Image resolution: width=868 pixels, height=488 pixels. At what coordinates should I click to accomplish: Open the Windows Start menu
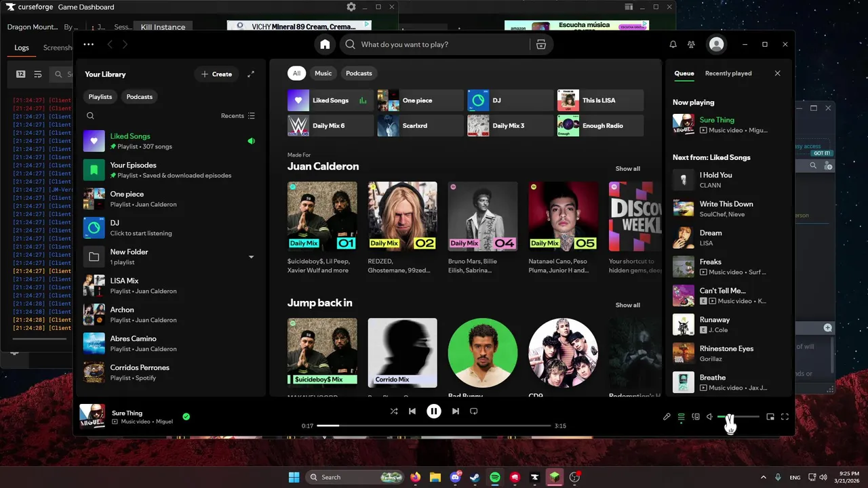(x=294, y=477)
